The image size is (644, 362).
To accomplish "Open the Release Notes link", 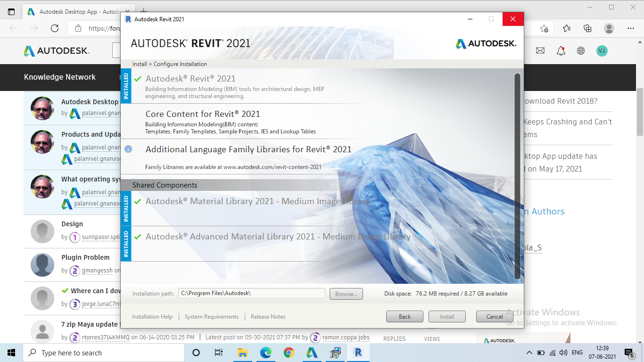I will [268, 317].
